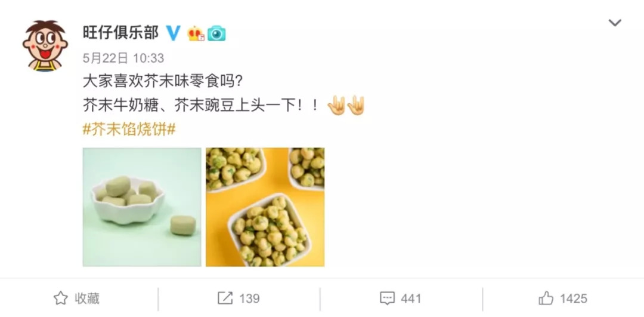Open the 旺仔俱乐部 profile name
Screen dimensions: 644x317
click(x=120, y=32)
